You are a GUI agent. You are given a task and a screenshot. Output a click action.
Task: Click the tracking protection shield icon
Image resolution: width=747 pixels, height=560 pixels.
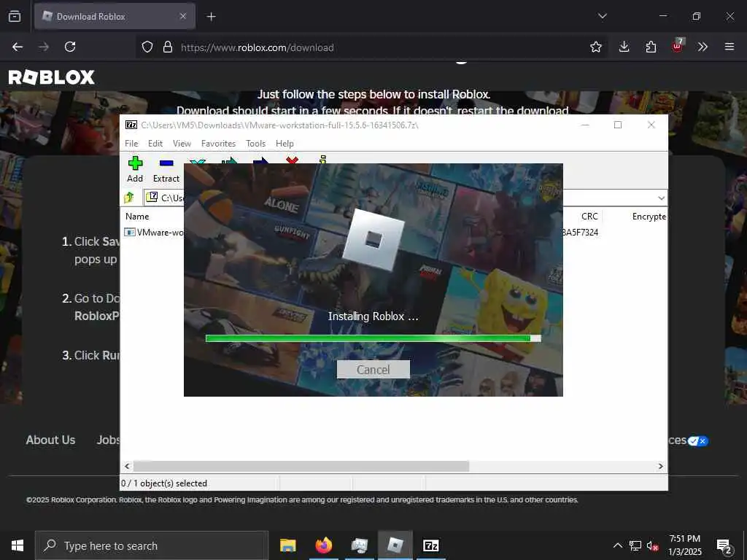(x=147, y=47)
